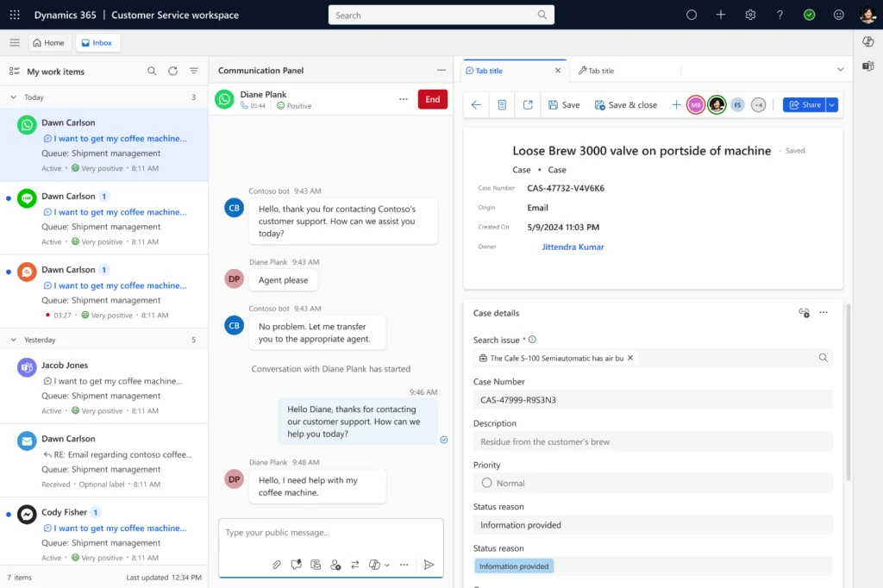Open the Share button dropdown
The image size is (883, 588).
point(830,103)
